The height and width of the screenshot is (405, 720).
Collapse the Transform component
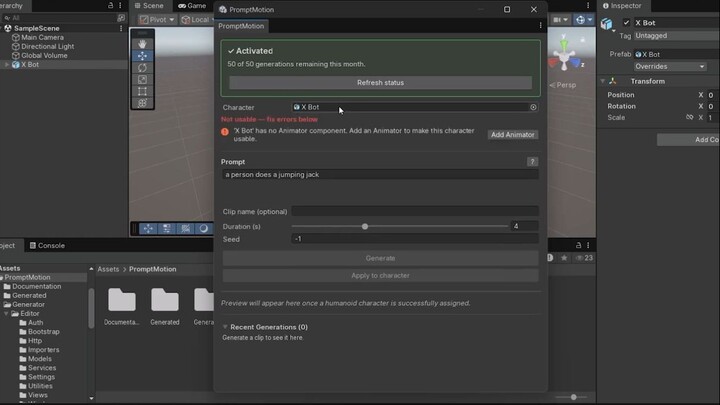pos(602,81)
